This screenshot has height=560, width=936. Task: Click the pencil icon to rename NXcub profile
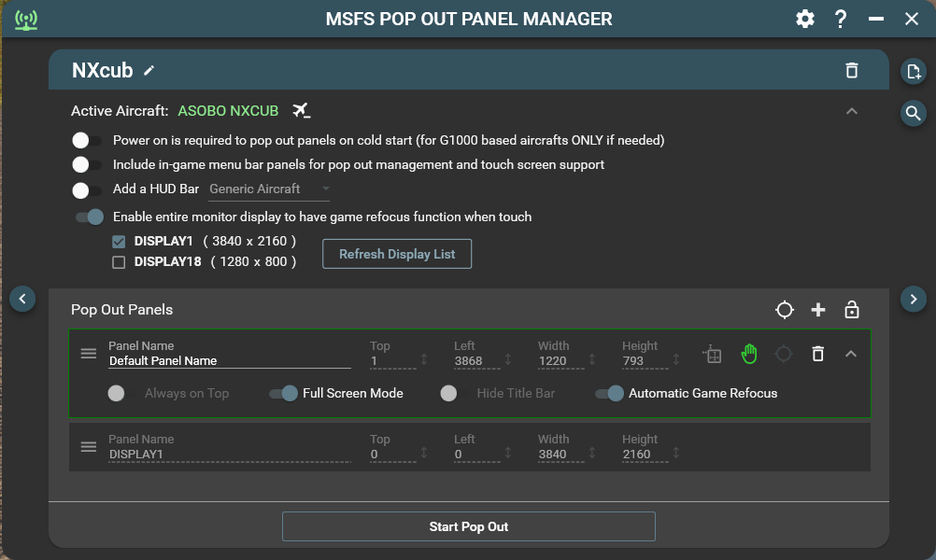[149, 70]
